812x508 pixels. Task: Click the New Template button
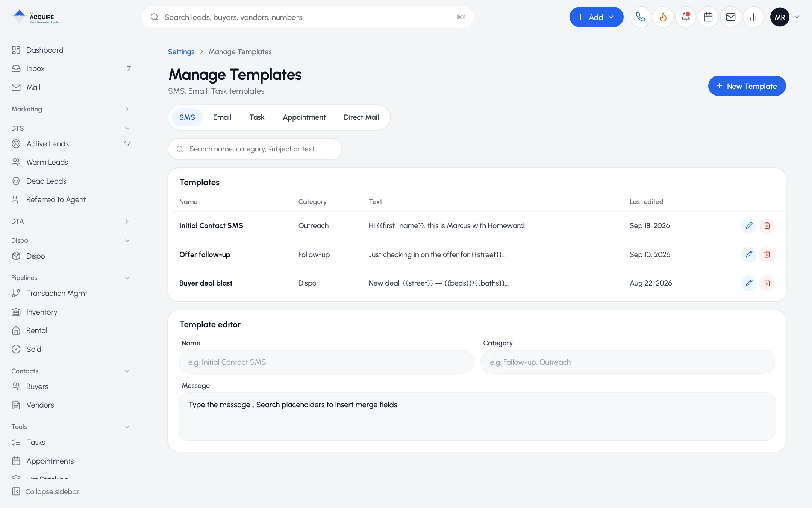tap(747, 86)
